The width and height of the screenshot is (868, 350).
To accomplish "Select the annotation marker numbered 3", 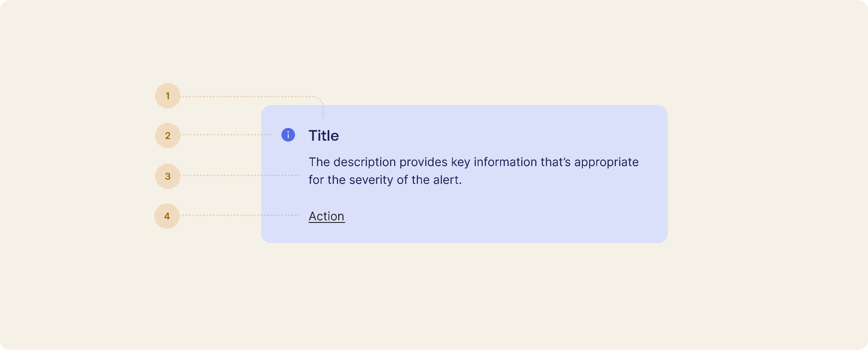I will [x=168, y=176].
